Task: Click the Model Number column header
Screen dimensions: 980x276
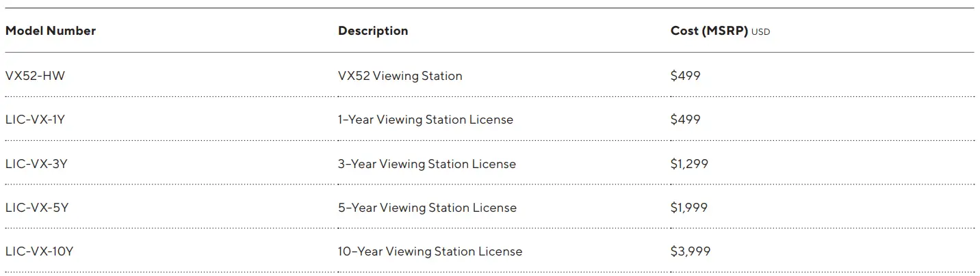Action: pyautogui.click(x=51, y=31)
